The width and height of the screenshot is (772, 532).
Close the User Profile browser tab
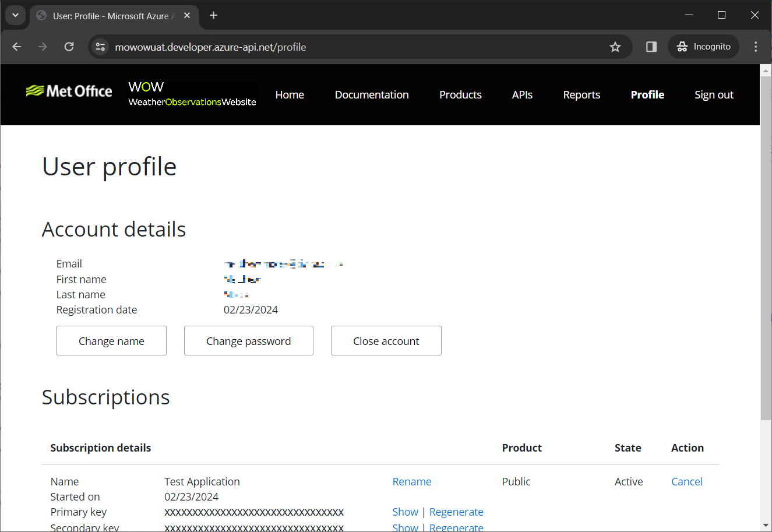coord(187,16)
